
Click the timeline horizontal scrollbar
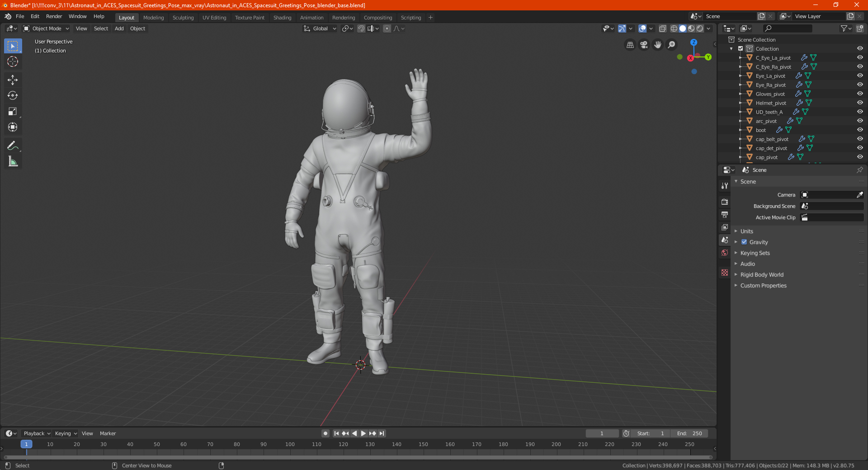358,457
